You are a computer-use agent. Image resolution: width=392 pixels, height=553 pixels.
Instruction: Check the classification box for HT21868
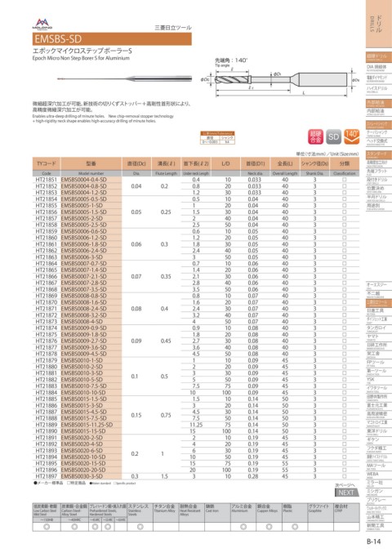(345, 289)
